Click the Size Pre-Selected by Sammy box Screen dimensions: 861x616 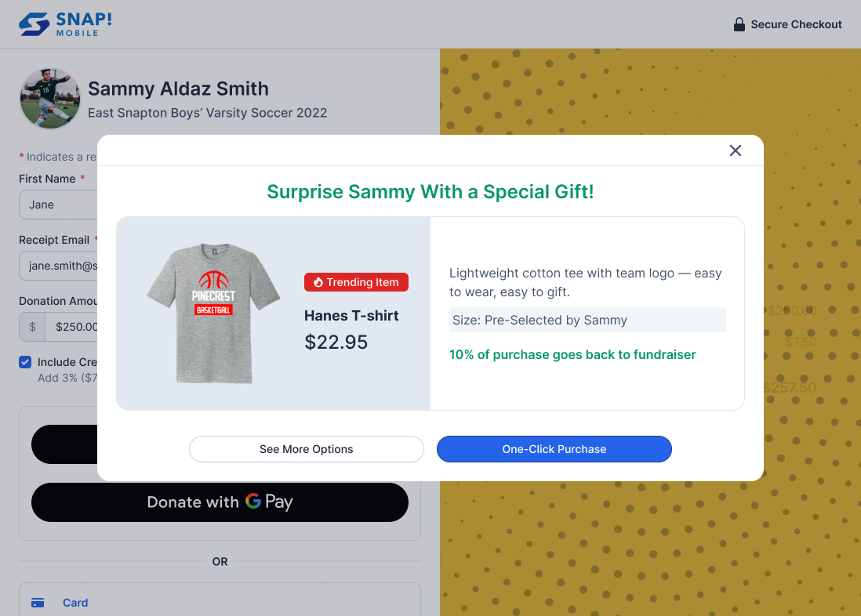pyautogui.click(x=587, y=320)
